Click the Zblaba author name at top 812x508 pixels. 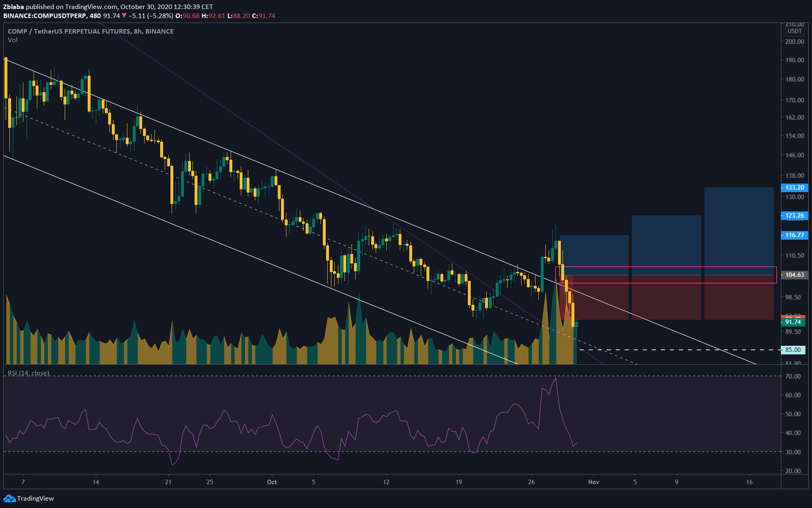(x=14, y=7)
